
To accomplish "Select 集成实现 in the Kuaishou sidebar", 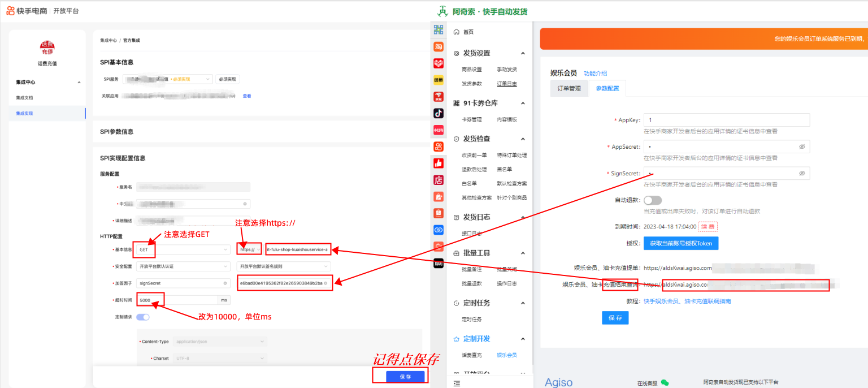I will [24, 113].
